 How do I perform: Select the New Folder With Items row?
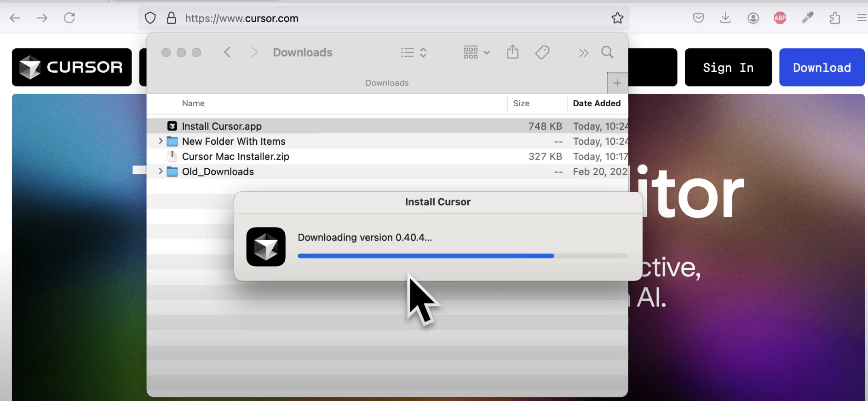[387, 141]
